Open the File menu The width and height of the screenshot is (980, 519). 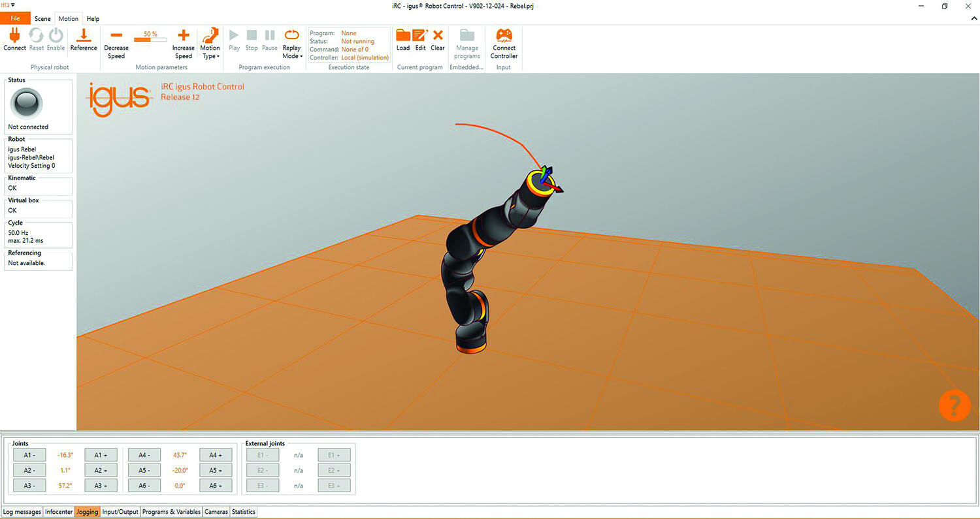15,19
